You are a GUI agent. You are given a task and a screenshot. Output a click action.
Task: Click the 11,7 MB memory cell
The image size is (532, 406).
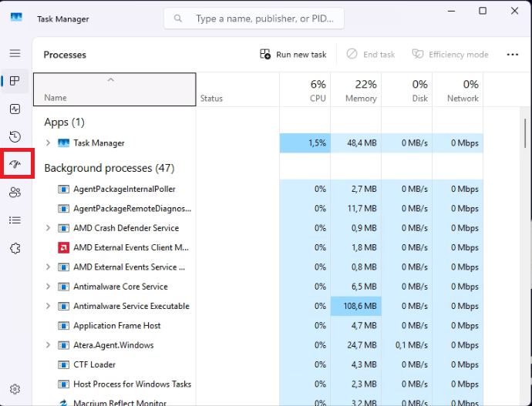click(356, 209)
